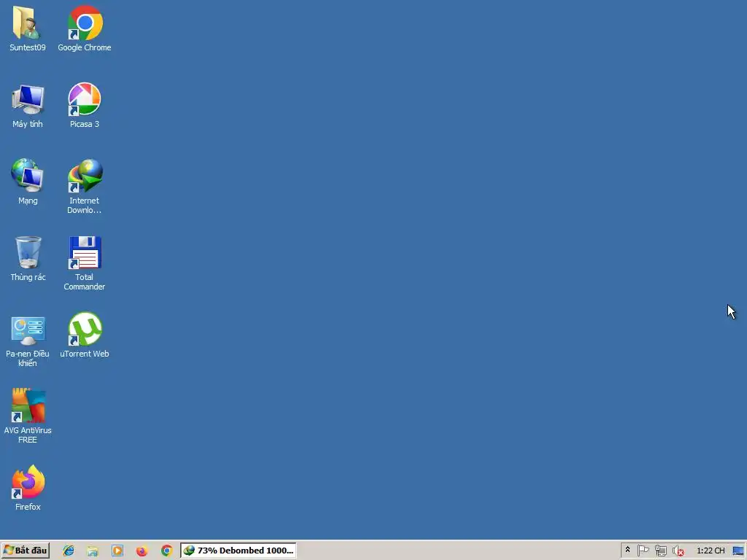The height and width of the screenshot is (560, 747).
Task: Open Windows Explorer from quick launch
Action: click(x=93, y=551)
